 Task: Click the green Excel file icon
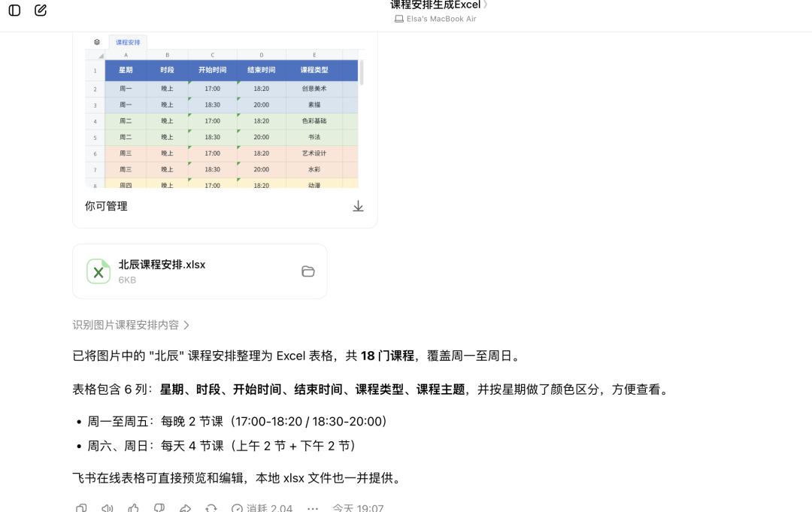coord(98,271)
